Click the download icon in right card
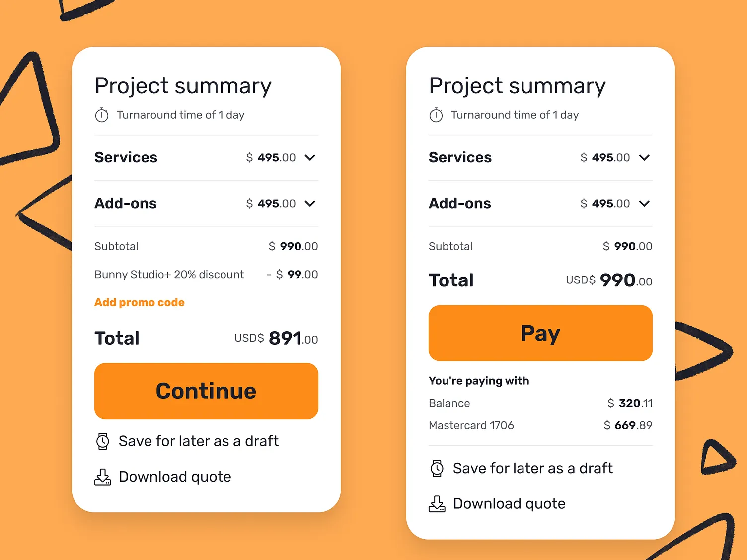Image resolution: width=747 pixels, height=560 pixels. (437, 504)
